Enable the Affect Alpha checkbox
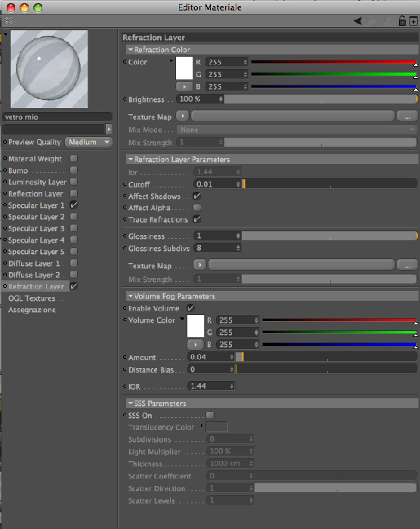 [x=197, y=208]
